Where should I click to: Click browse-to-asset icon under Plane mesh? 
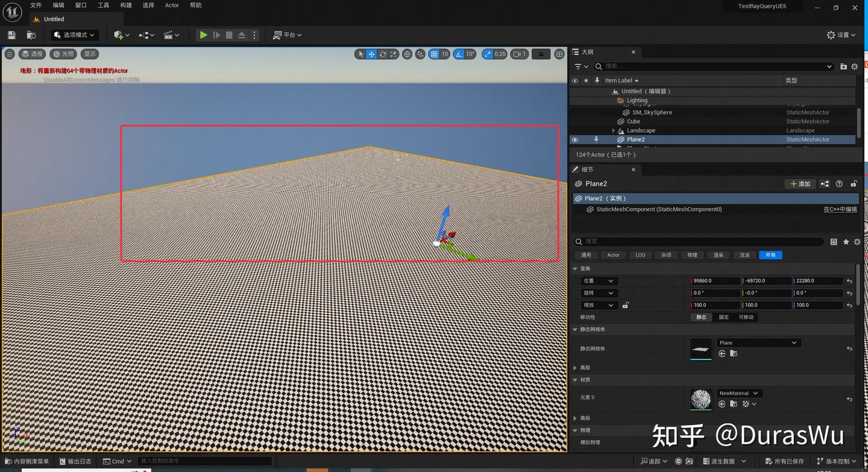734,353
